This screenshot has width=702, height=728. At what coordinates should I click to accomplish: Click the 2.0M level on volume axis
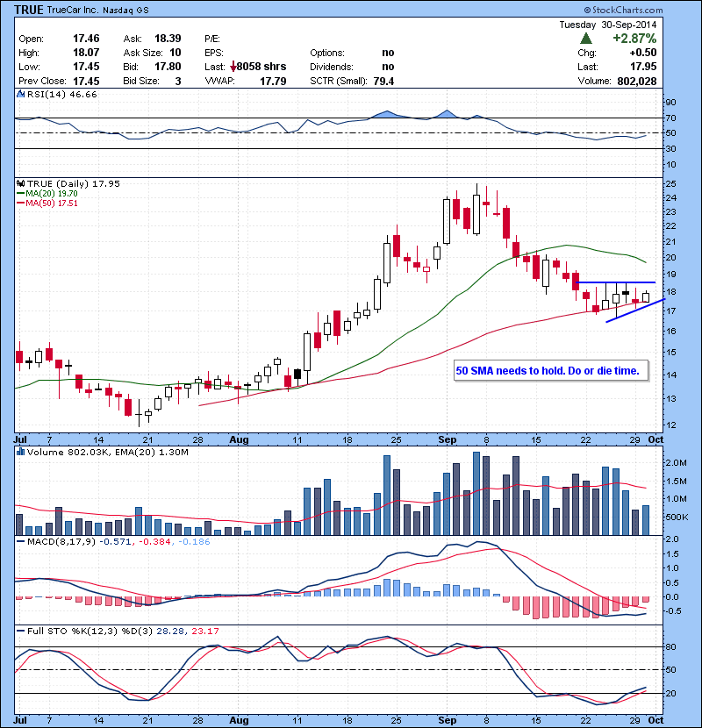point(676,463)
